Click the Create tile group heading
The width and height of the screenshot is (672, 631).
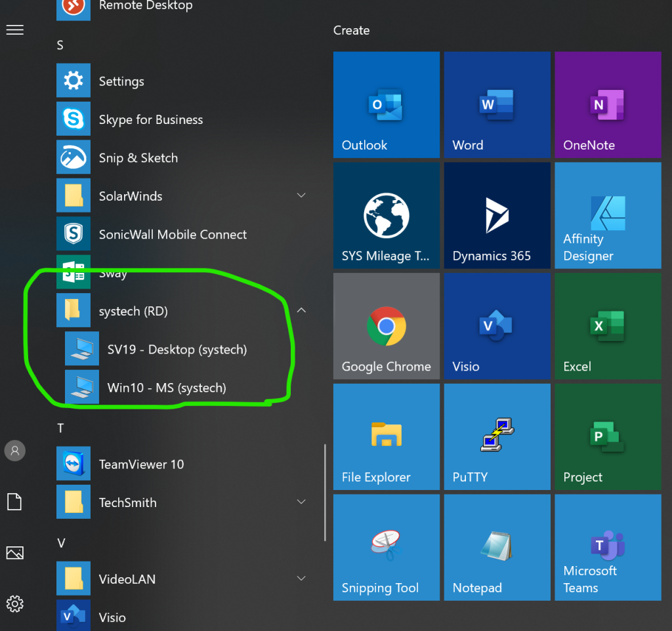point(352,30)
